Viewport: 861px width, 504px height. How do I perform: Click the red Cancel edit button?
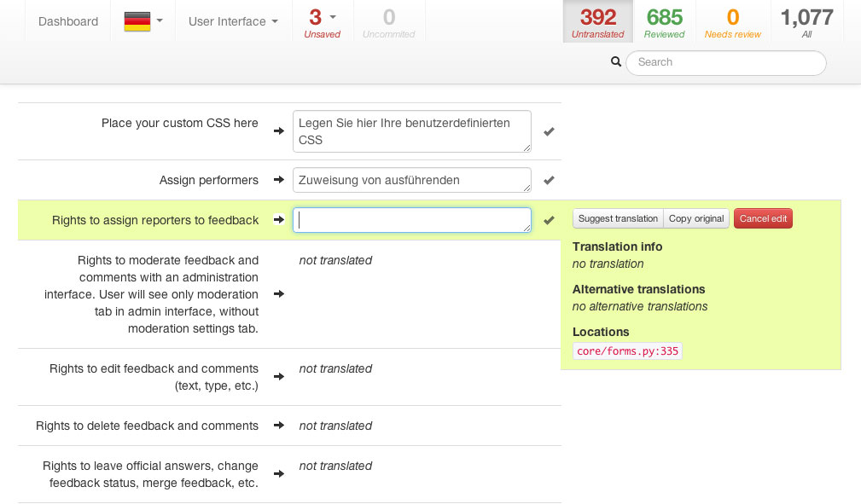(x=763, y=218)
